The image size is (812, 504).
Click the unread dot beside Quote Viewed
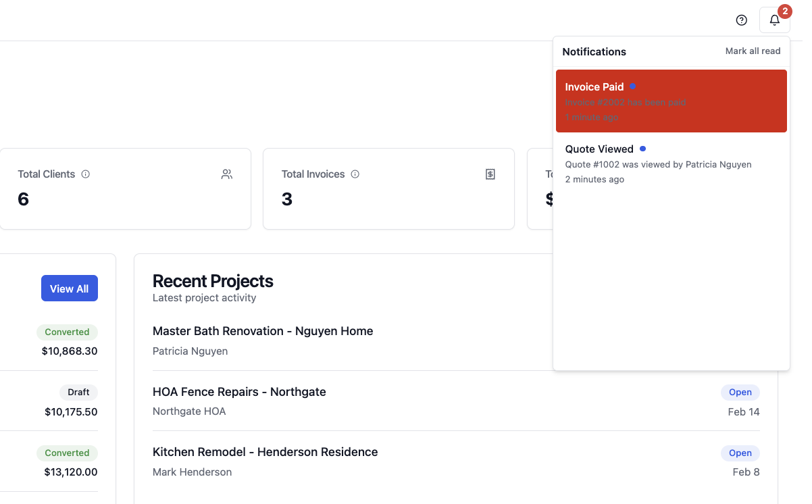point(642,149)
